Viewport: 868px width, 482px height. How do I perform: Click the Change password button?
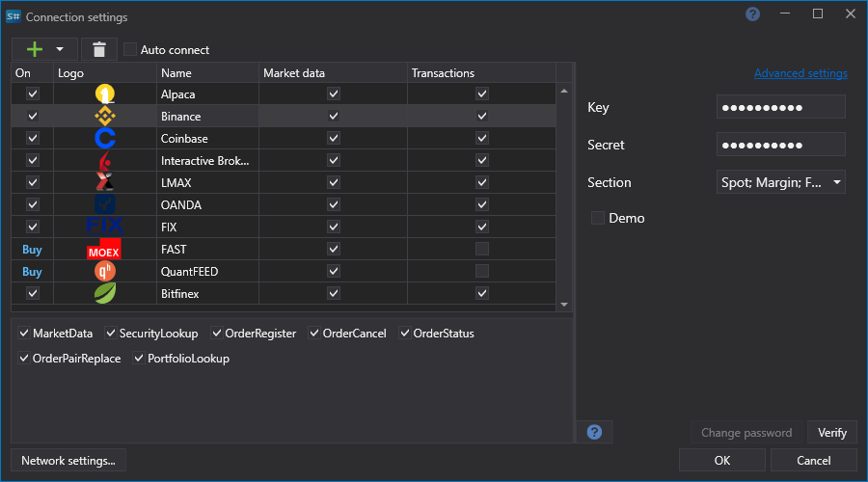[746, 432]
